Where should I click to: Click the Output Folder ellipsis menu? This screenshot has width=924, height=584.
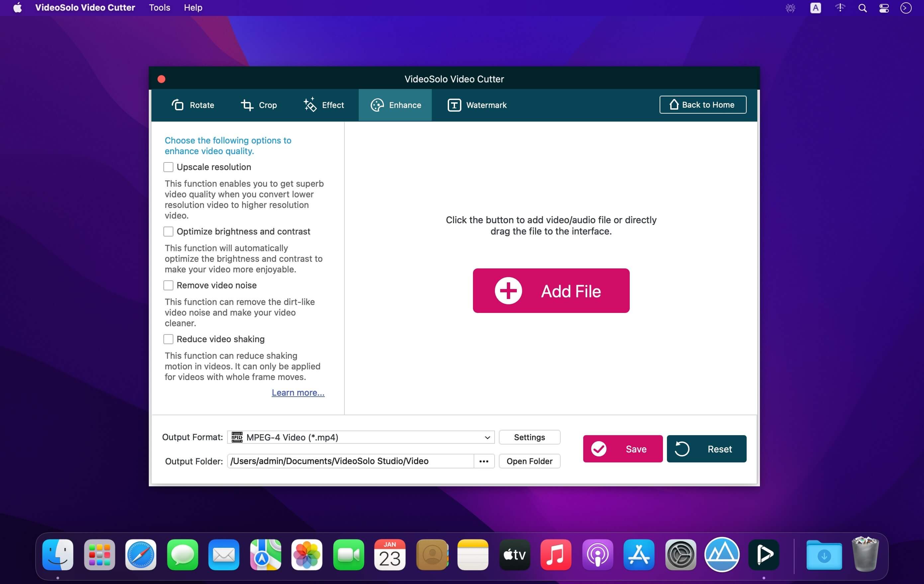[x=484, y=461]
